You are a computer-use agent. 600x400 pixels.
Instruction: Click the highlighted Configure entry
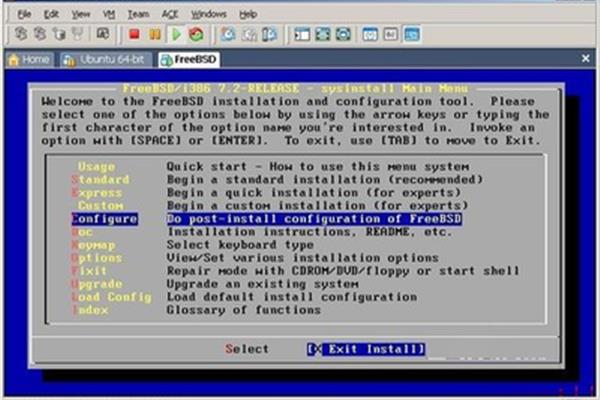tap(104, 219)
